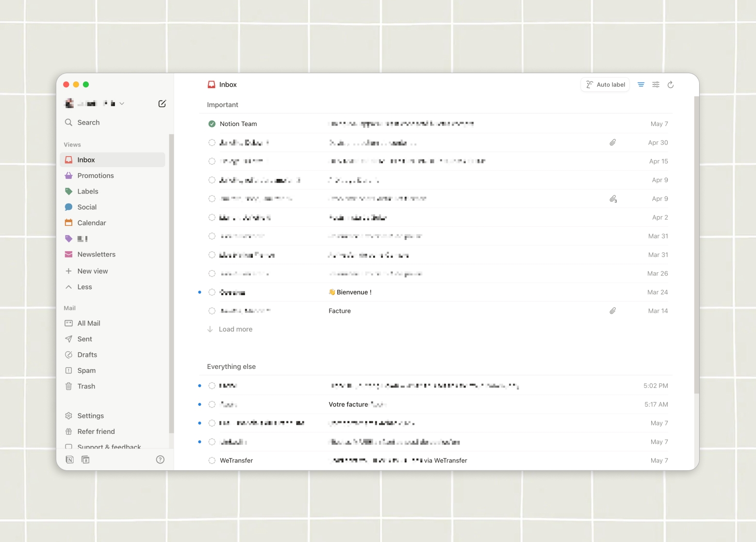
Task: Open the filter icon above the inbox
Action: (641, 84)
